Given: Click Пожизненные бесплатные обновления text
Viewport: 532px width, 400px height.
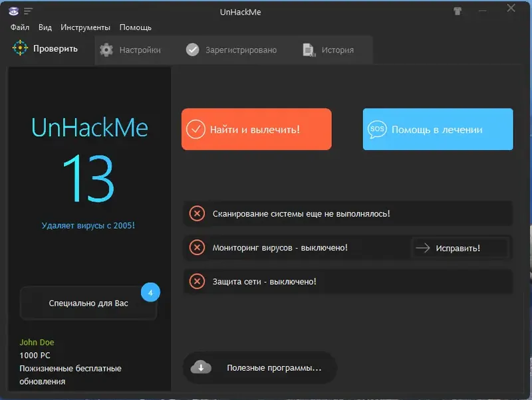Looking at the screenshot, I should point(70,375).
